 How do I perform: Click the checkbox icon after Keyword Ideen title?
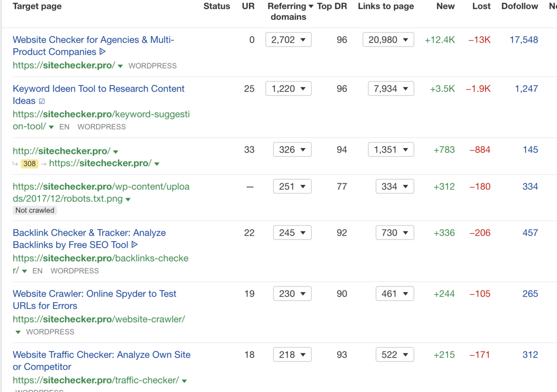coord(42,101)
